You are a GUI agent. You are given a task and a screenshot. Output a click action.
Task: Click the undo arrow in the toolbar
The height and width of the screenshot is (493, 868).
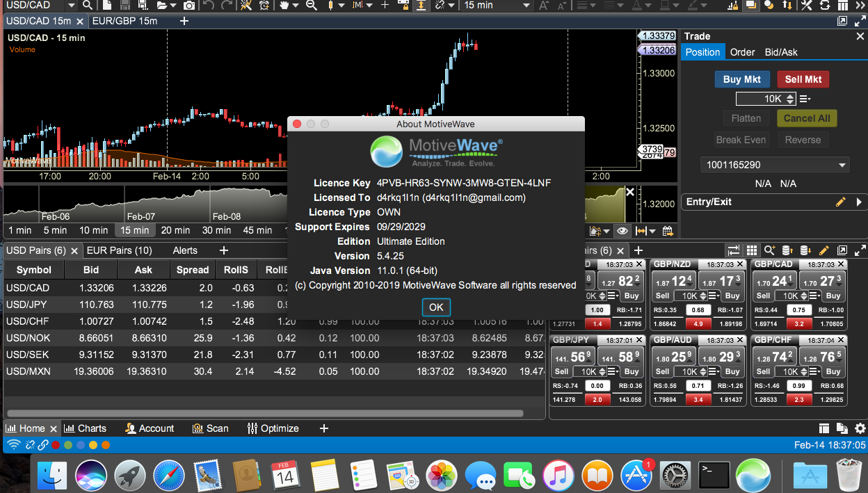[x=208, y=5]
